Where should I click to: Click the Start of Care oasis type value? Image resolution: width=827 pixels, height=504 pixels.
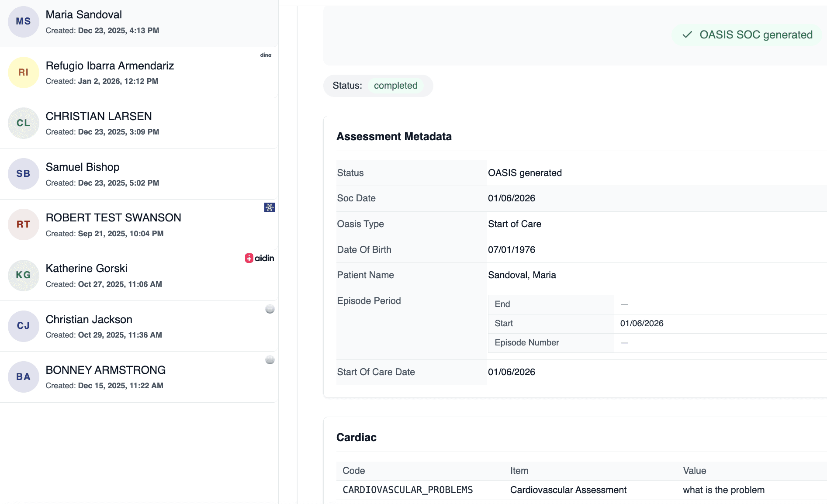(515, 224)
